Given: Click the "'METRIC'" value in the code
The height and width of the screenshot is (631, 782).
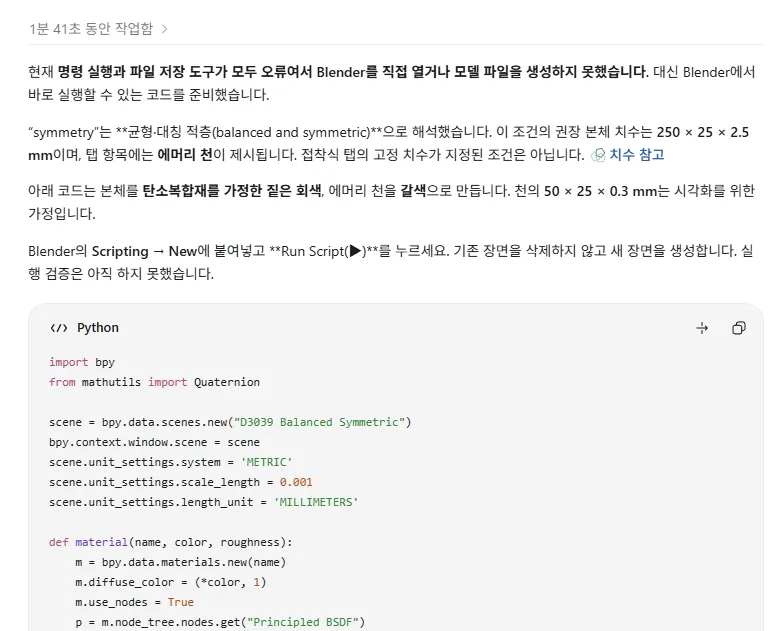Looking at the screenshot, I should pyautogui.click(x=266, y=462).
